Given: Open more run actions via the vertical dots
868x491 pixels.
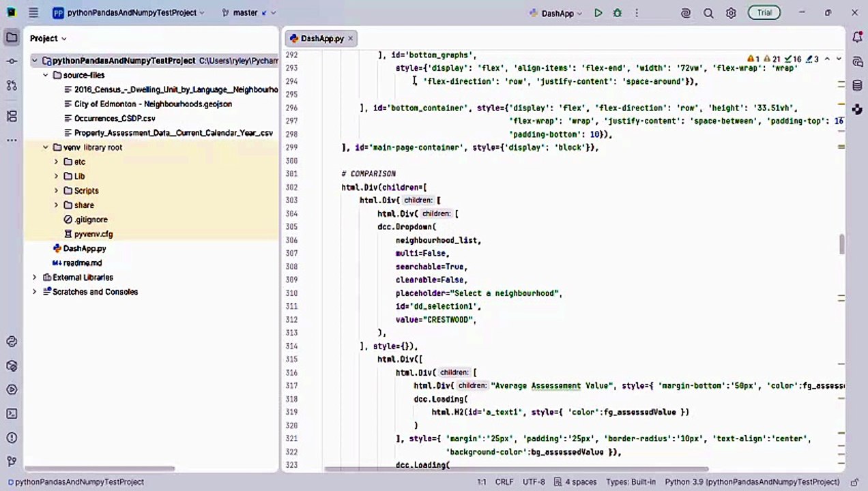Looking at the screenshot, I should click(x=637, y=13).
